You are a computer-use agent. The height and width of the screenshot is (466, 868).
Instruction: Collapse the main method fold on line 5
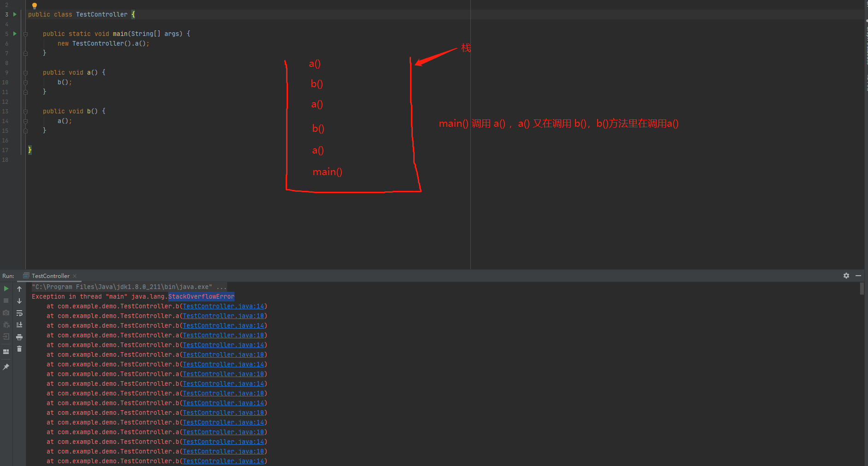tap(26, 34)
